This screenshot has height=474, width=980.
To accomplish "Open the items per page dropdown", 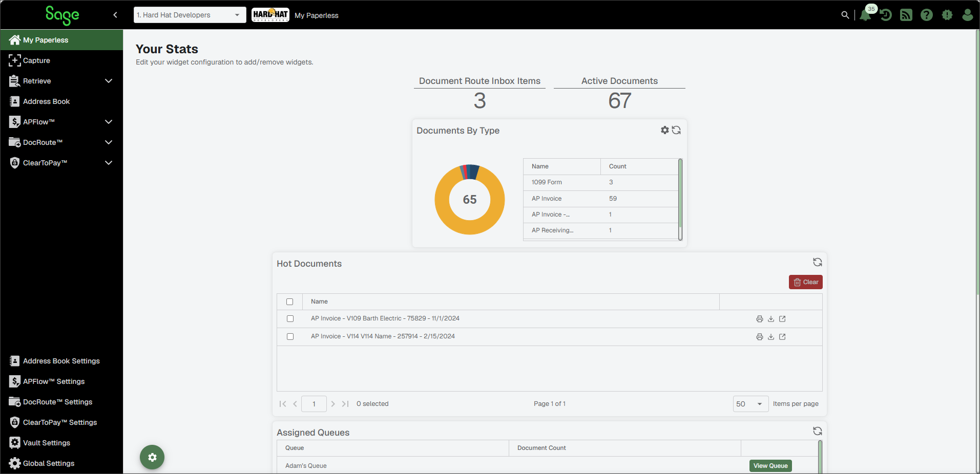I will pyautogui.click(x=750, y=404).
